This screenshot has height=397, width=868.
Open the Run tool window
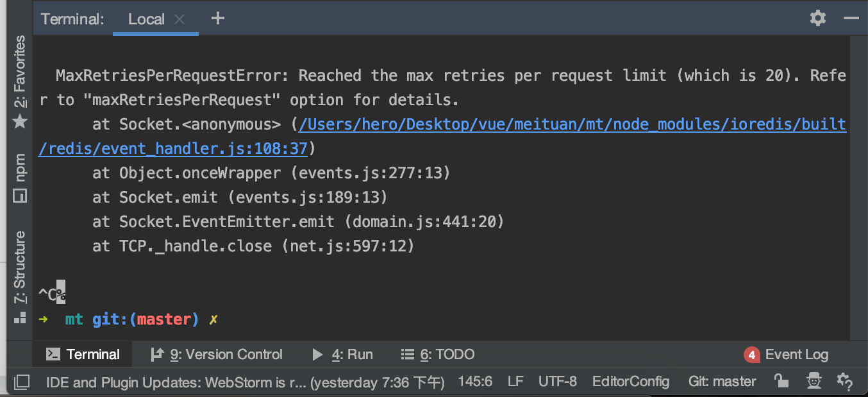[x=342, y=355]
